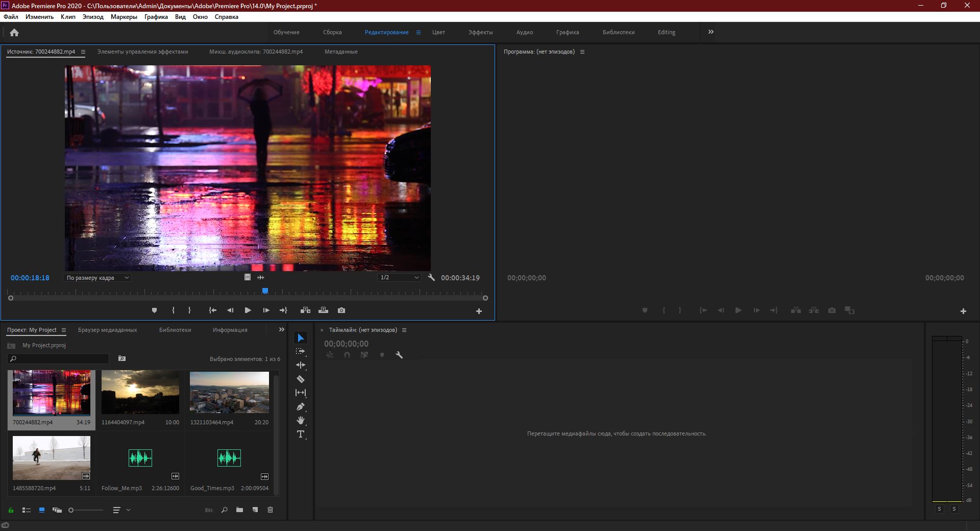Activate the Type tool

tap(301, 435)
